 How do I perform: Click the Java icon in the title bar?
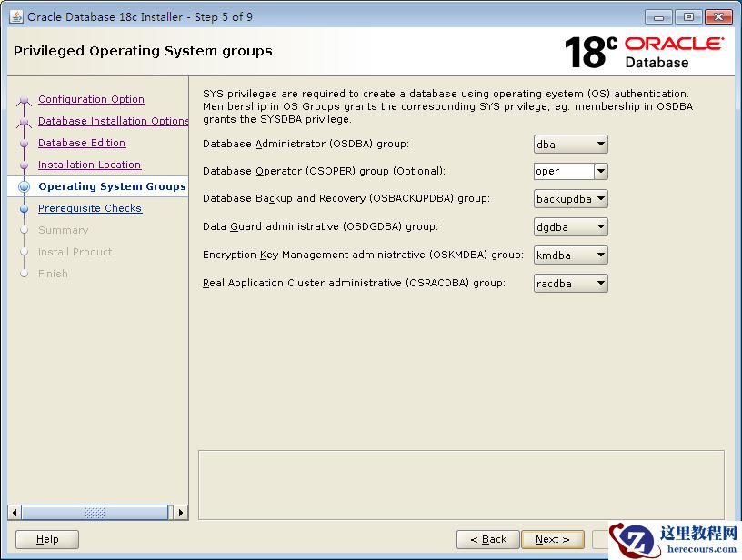(15, 16)
